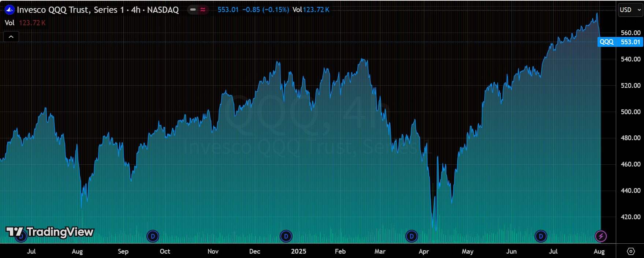Open the dividend marker just before Apr
This screenshot has width=644, height=258.
click(x=412, y=236)
